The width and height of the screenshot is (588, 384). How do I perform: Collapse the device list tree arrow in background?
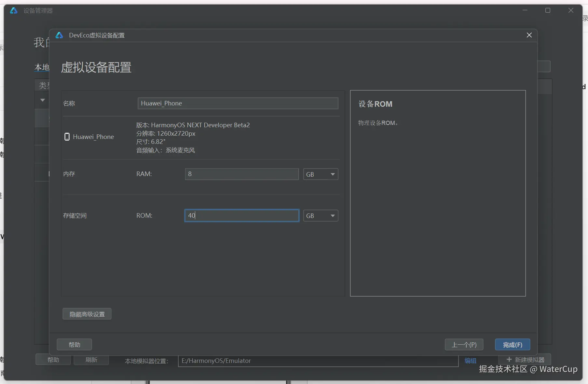43,100
